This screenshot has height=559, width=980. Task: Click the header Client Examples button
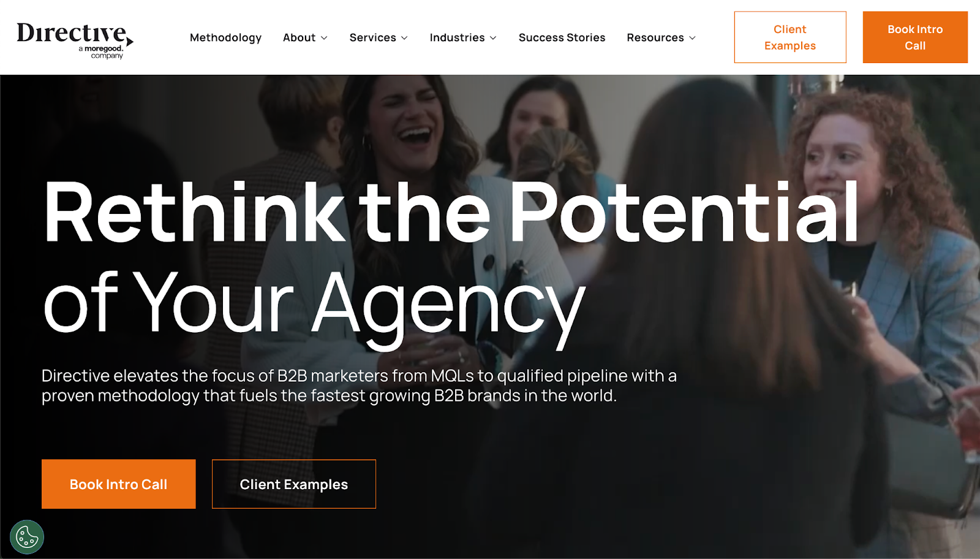tap(790, 37)
